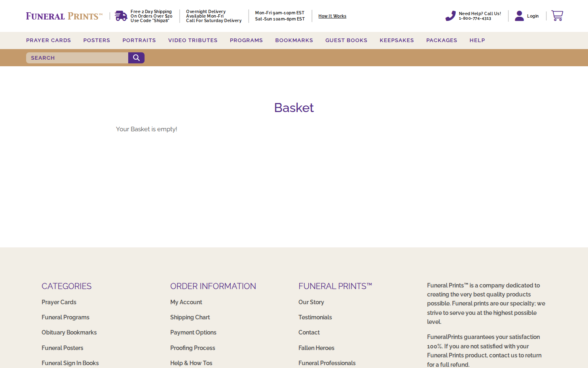Go to Keepsakes navigation item
Viewport: 588px width, 368px height.
coord(396,40)
